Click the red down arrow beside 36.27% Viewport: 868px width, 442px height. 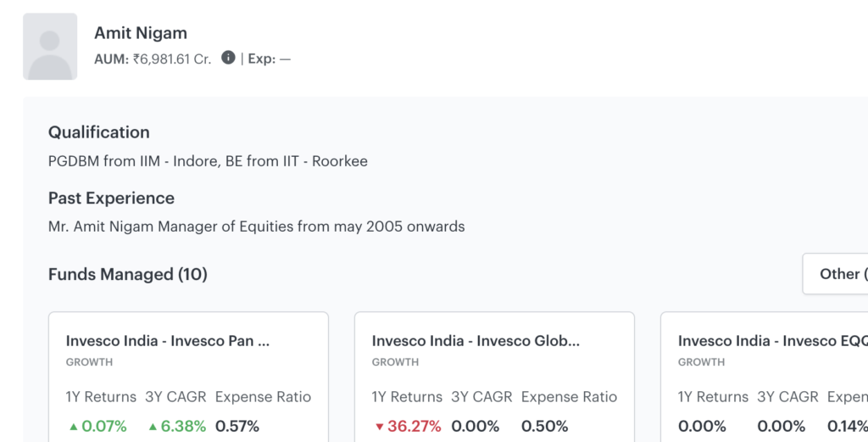(379, 426)
